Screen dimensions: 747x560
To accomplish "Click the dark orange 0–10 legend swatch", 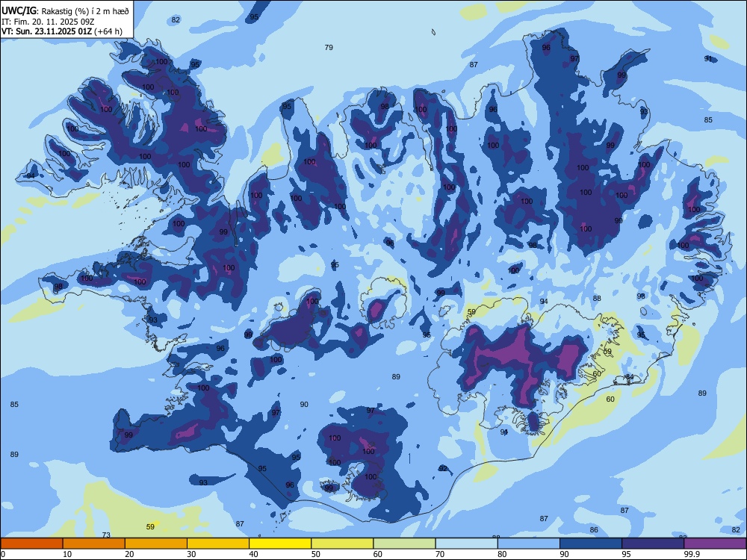I will click(x=31, y=544).
